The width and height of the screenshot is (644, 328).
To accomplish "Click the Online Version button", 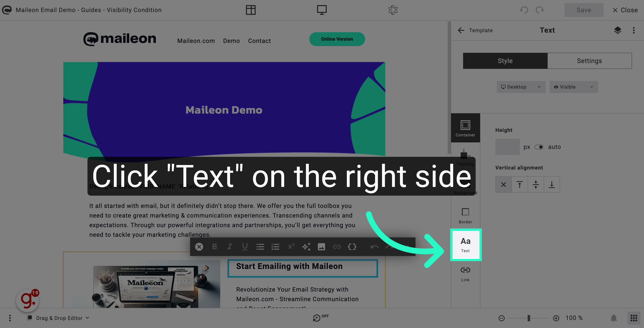I will coord(337,39).
